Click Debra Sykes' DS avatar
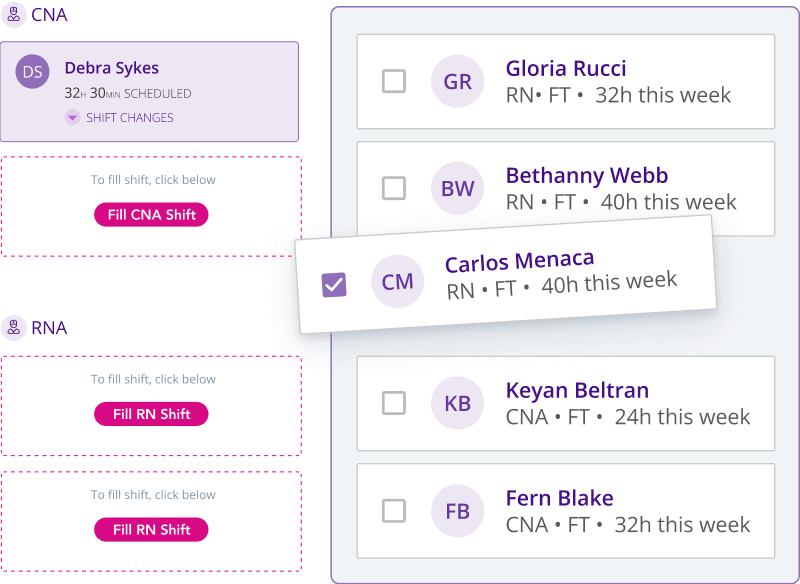Screen dimensions: 800x584 (32, 71)
